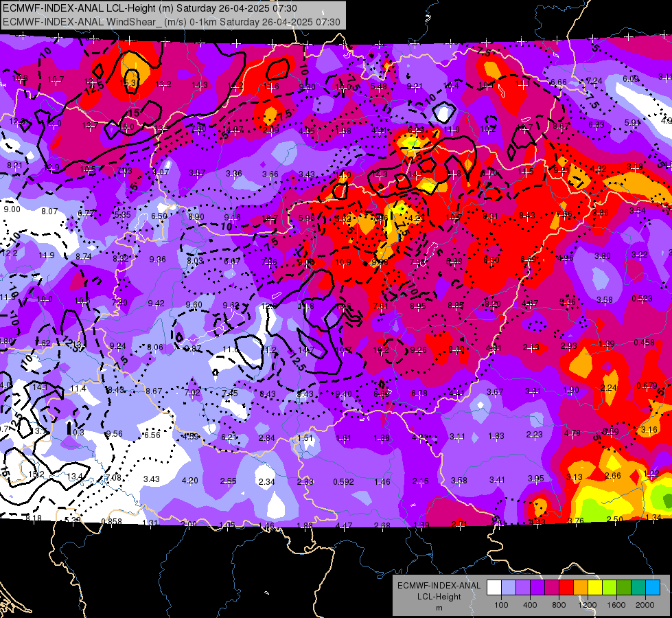Click the shear value 2.55
Viewport: 672px width, 618px height.
(229, 481)
